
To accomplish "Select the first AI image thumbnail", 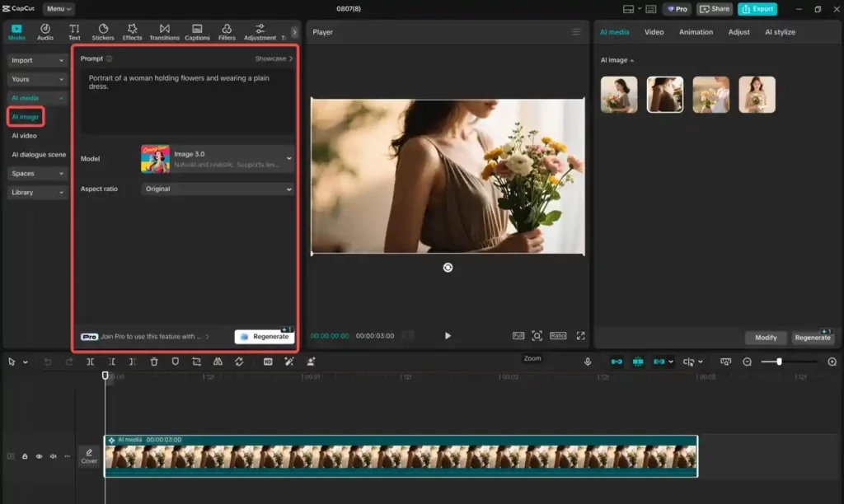I will 619,95.
